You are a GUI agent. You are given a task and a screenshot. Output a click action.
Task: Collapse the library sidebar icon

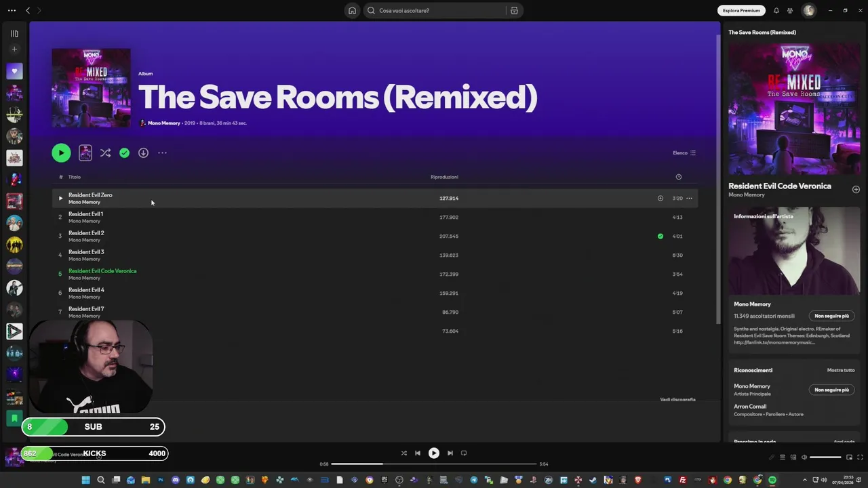[14, 33]
